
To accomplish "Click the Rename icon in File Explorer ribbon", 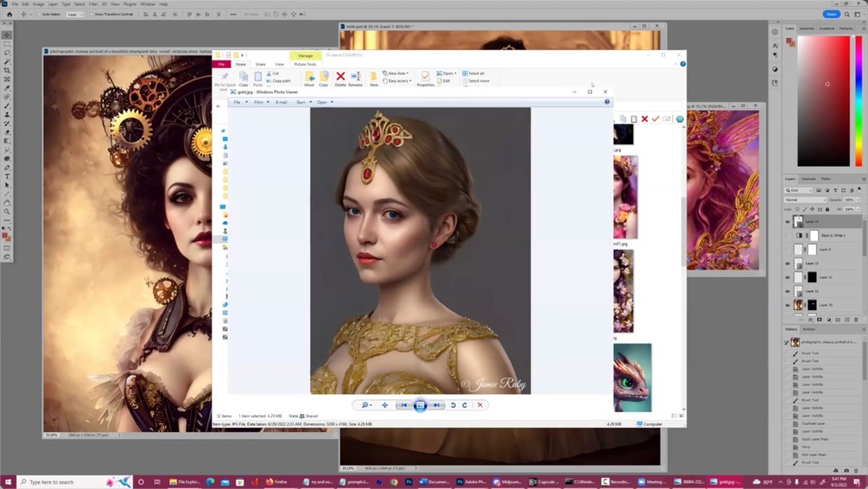I will click(355, 79).
